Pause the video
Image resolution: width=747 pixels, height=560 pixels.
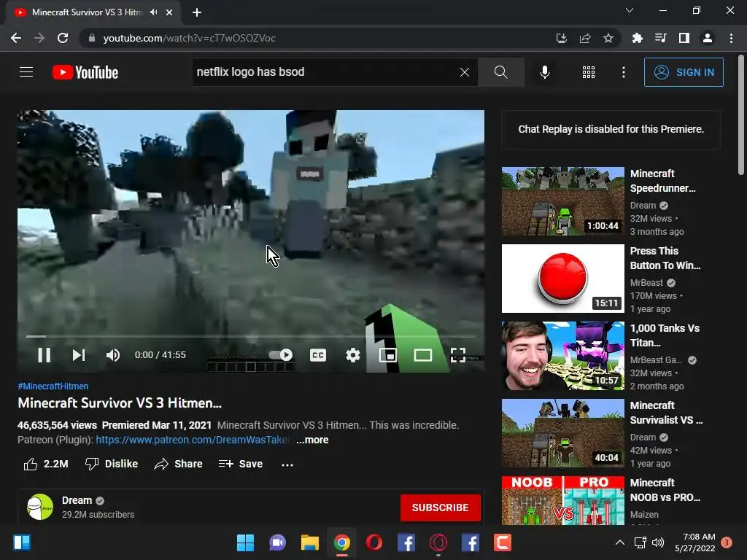click(x=44, y=355)
